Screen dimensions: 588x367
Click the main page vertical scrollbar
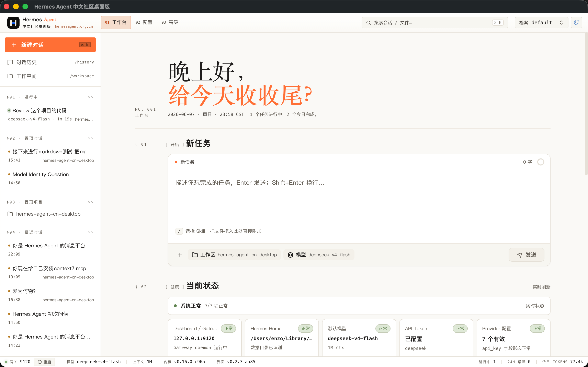(x=586, y=104)
